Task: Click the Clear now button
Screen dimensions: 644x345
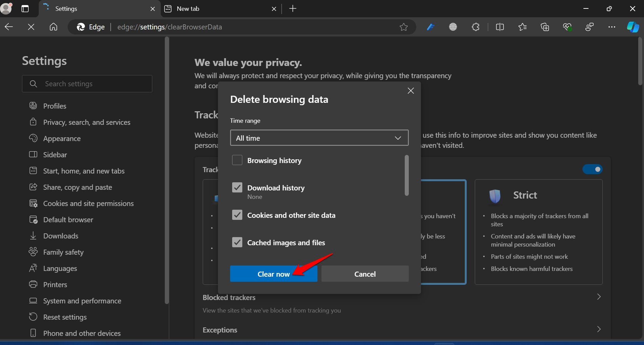Action: [x=273, y=274]
